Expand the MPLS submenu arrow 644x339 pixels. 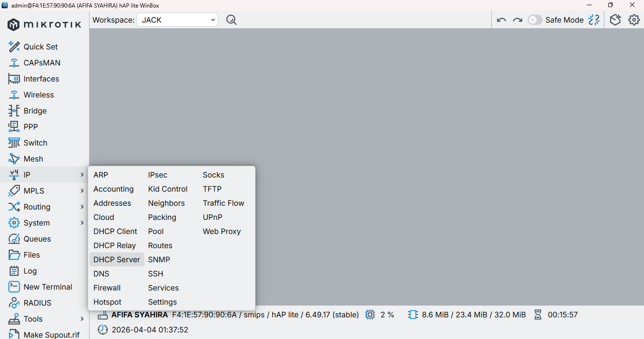[82, 191]
